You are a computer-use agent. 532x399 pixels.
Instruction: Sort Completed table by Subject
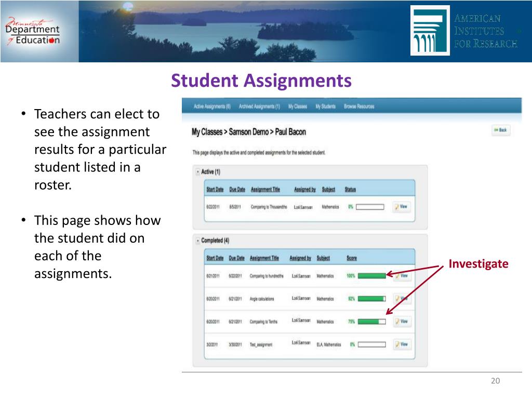[323, 259]
